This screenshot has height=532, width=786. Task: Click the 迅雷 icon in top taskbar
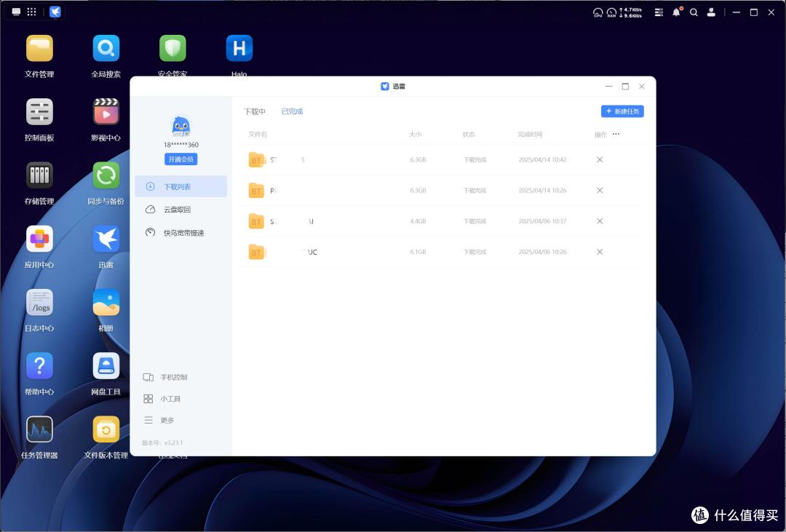pyautogui.click(x=55, y=12)
